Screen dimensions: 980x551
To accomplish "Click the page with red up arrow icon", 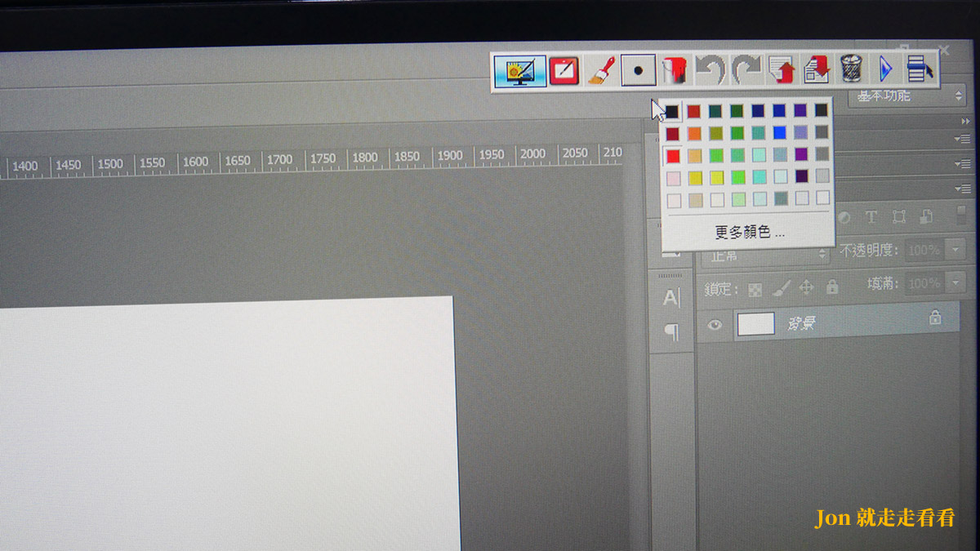I will (x=782, y=71).
